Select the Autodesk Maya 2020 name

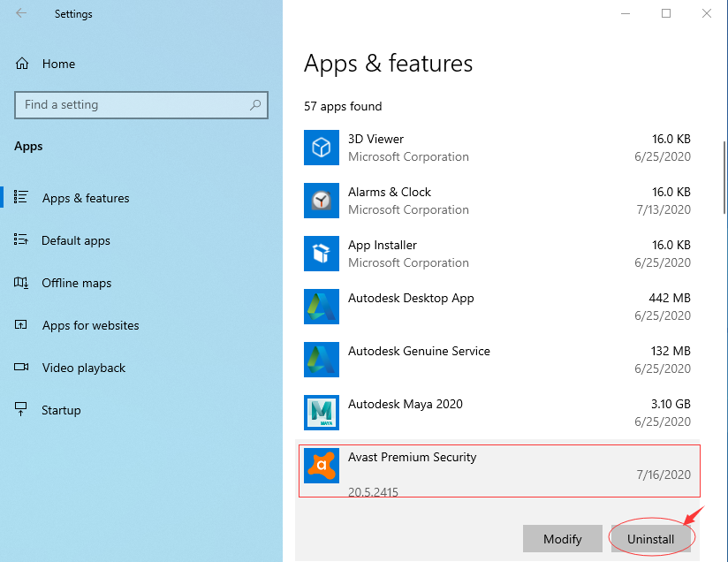pyautogui.click(x=406, y=404)
